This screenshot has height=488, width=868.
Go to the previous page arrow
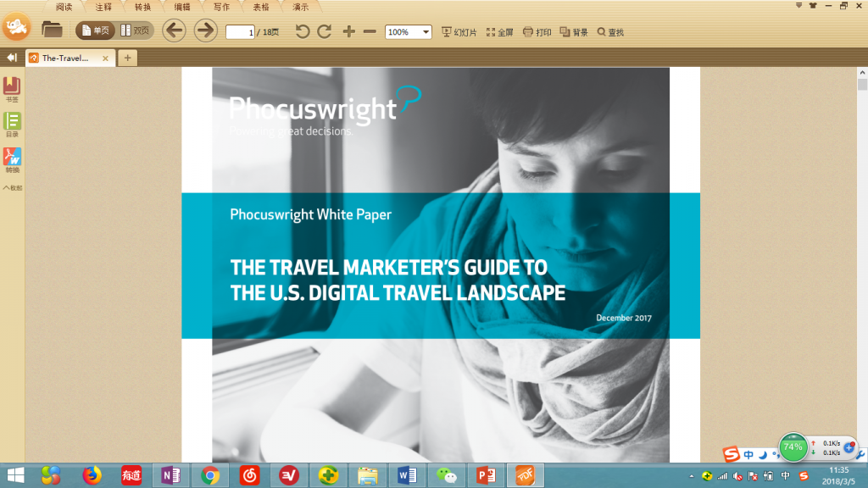(174, 31)
